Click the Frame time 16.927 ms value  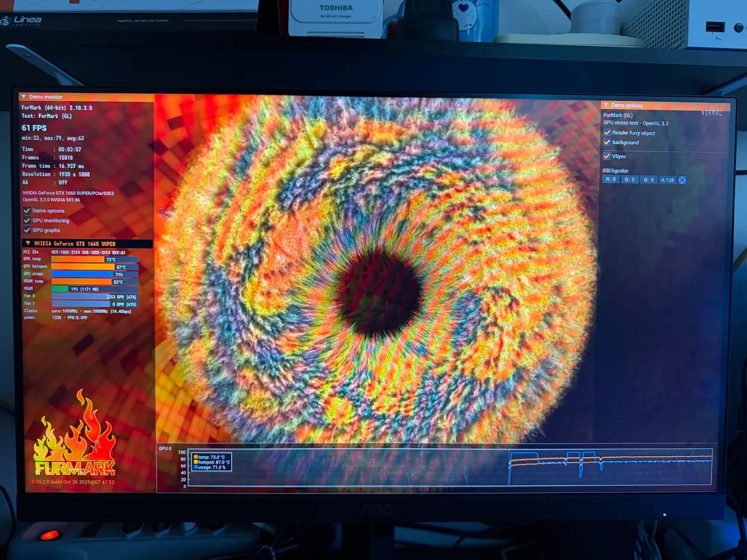pyautogui.click(x=72, y=166)
